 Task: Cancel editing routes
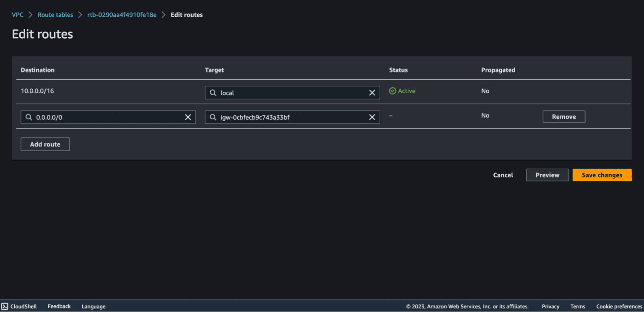pyautogui.click(x=503, y=175)
